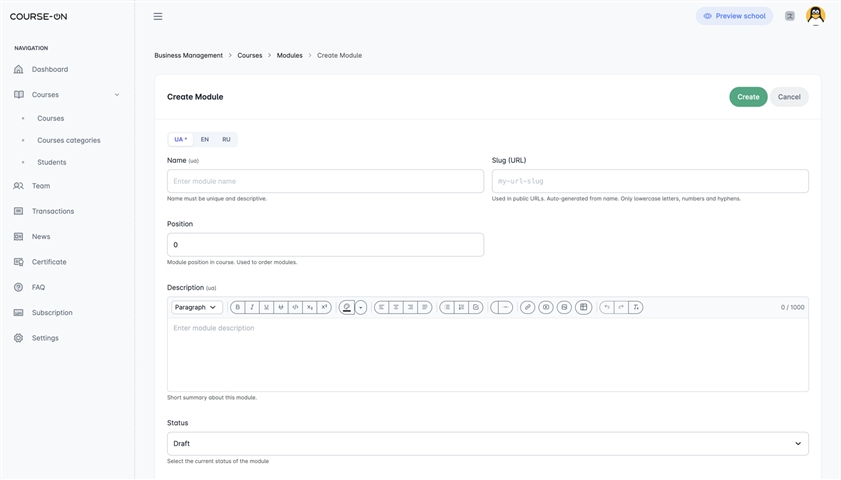Insert a table into the description
841x480 pixels.
click(584, 307)
